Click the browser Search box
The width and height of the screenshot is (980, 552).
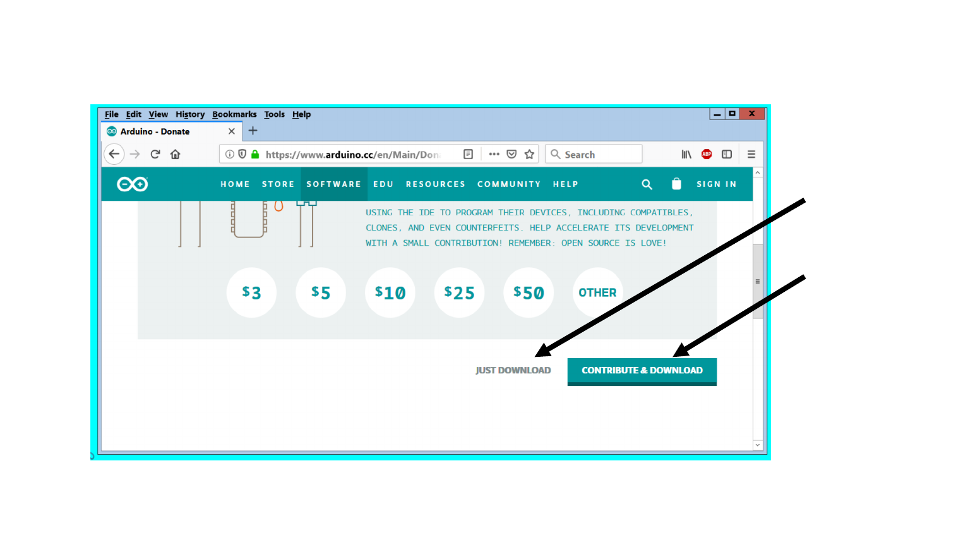(x=594, y=154)
